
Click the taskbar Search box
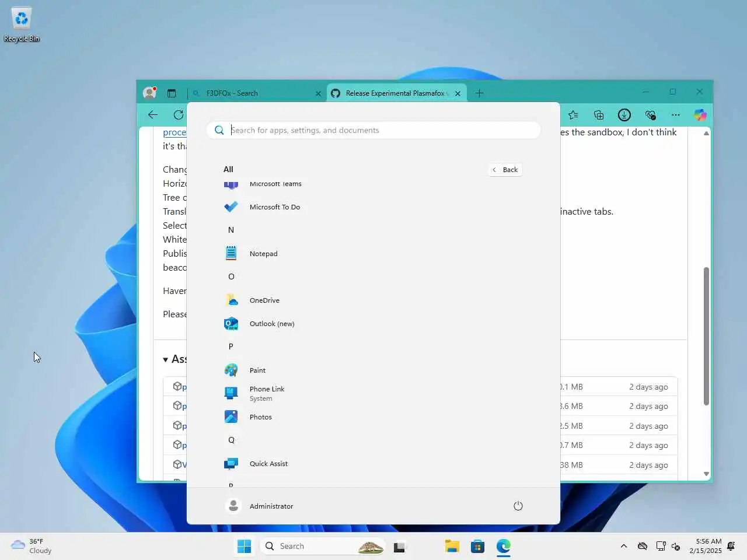[x=322, y=546]
